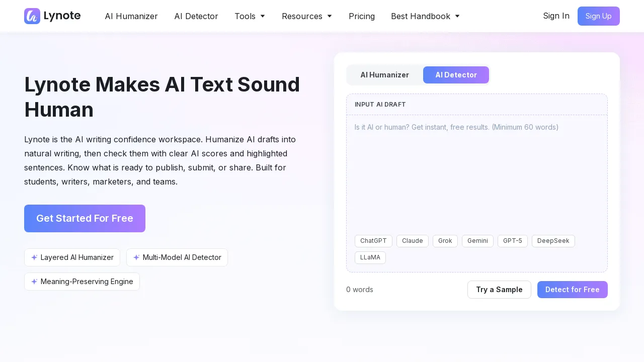This screenshot has width=644, height=362.
Task: Click the sparkle icon beside Multi-Model AI Detector
Action: click(136, 257)
